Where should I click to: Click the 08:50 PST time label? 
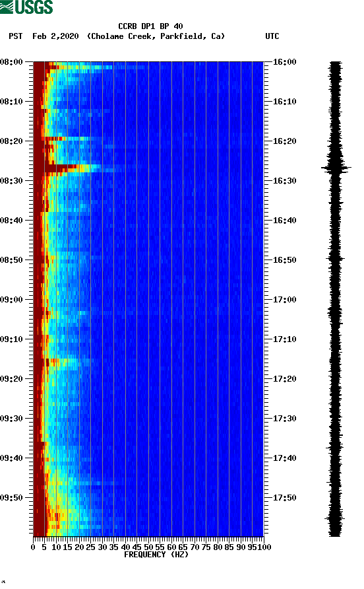[x=12, y=260]
